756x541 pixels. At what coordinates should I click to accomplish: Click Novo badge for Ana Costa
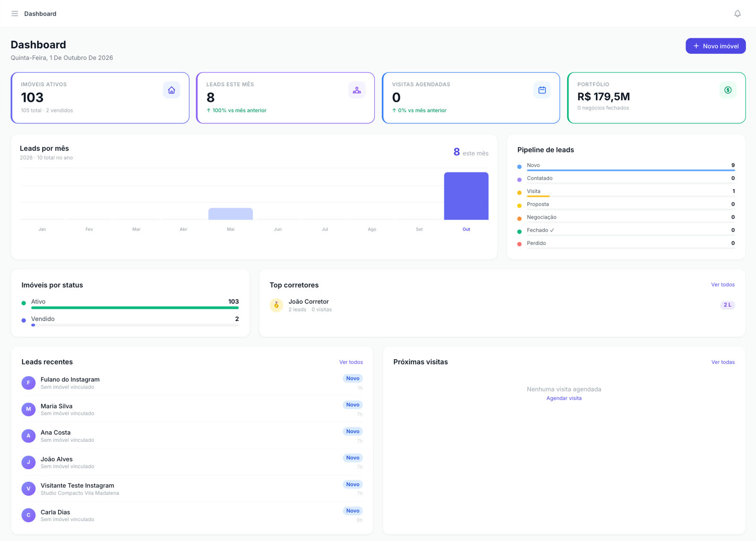tap(352, 431)
